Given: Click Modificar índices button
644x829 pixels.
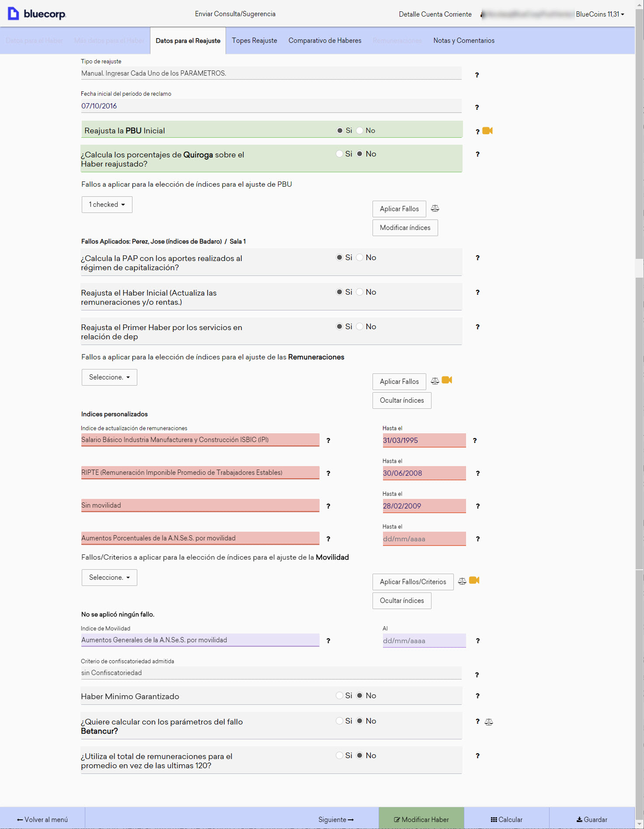Looking at the screenshot, I should click(x=405, y=228).
